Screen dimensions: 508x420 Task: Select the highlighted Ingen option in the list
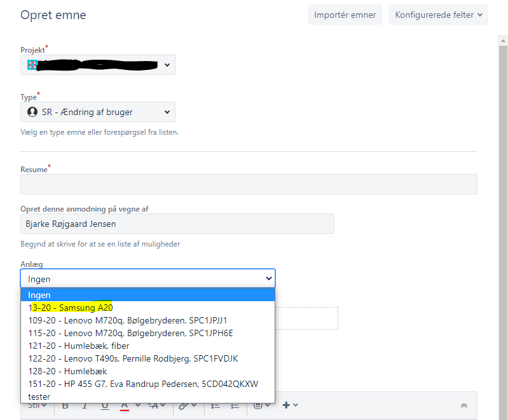pos(148,295)
